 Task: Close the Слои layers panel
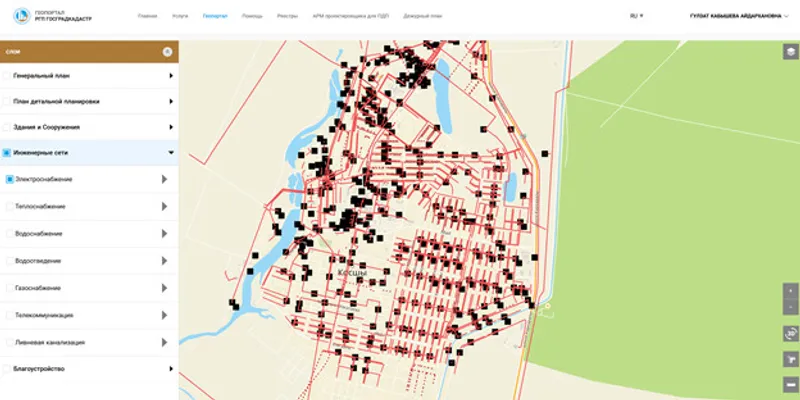167,51
